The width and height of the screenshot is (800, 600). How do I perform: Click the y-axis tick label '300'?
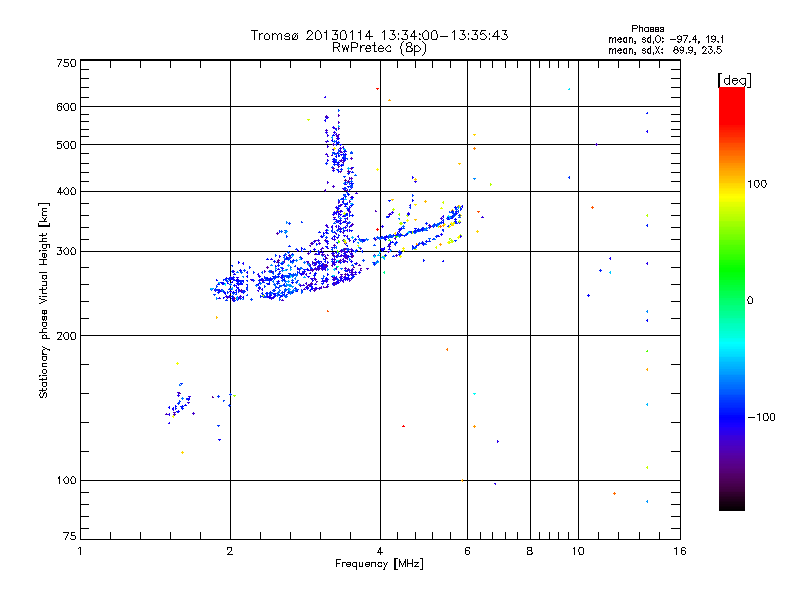pyautogui.click(x=66, y=251)
